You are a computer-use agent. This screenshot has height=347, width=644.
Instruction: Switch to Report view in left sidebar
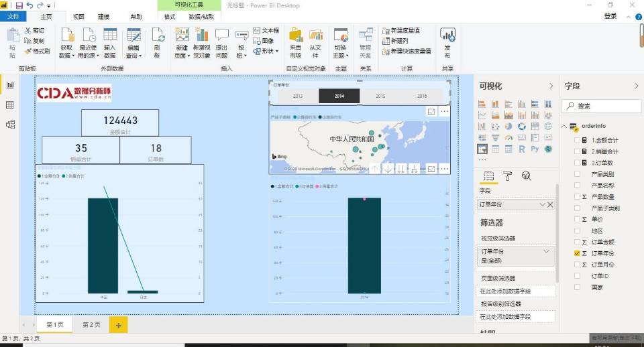pyautogui.click(x=10, y=85)
